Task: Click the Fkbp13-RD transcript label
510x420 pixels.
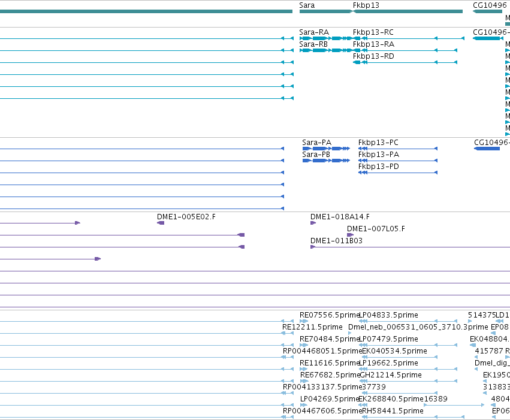Action: [373, 56]
